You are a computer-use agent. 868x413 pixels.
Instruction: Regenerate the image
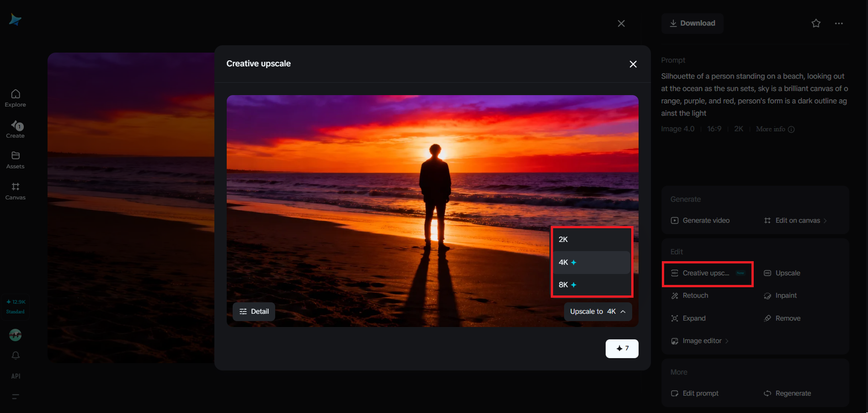[x=792, y=393]
